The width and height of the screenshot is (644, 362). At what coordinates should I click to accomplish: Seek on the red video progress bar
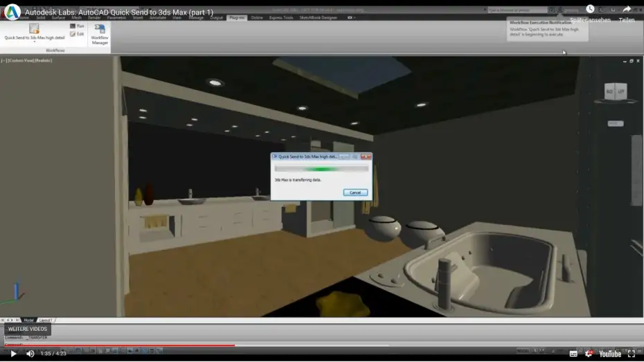coord(119,345)
